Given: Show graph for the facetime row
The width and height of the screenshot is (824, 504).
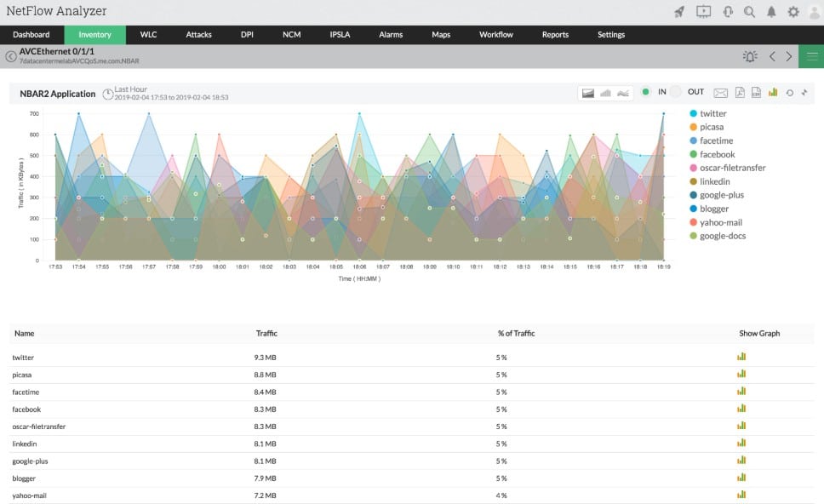Looking at the screenshot, I should [741, 392].
